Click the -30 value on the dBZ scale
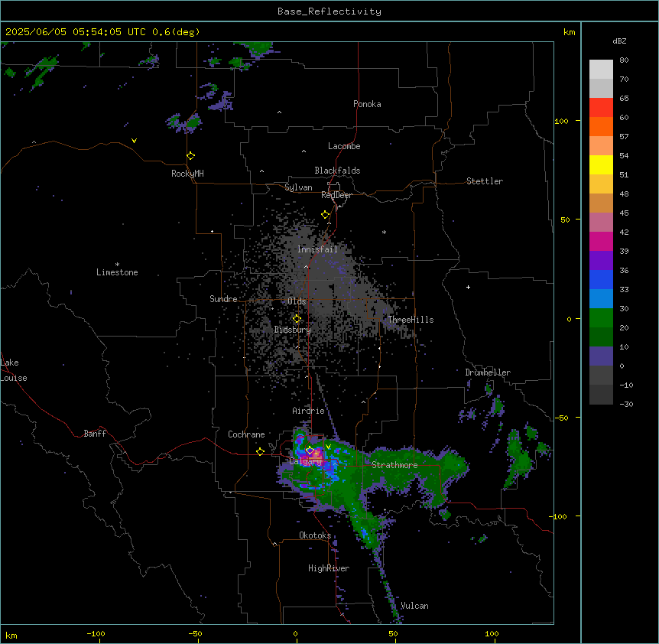 tap(626, 404)
